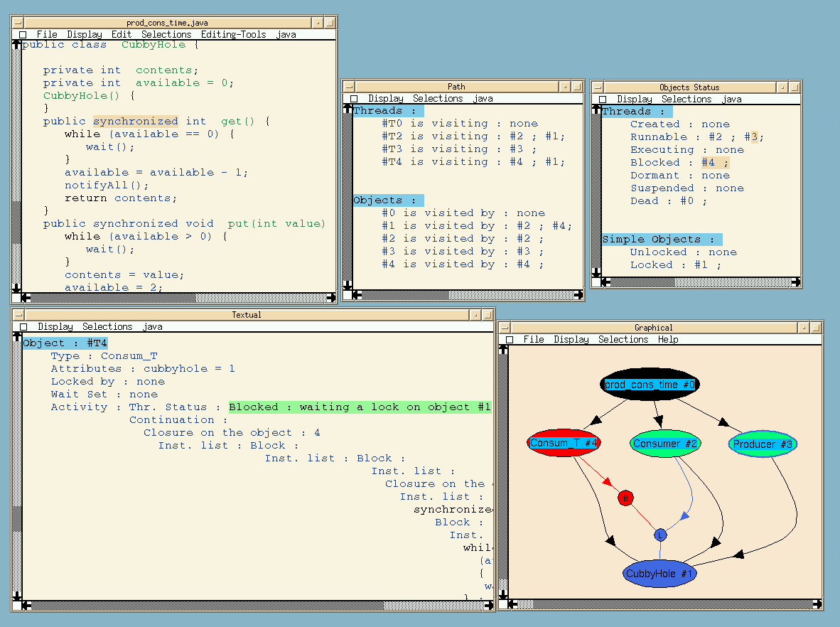Image resolution: width=840 pixels, height=627 pixels.
Task: Toggle menu bar checkbox in Path window
Action: point(354,99)
